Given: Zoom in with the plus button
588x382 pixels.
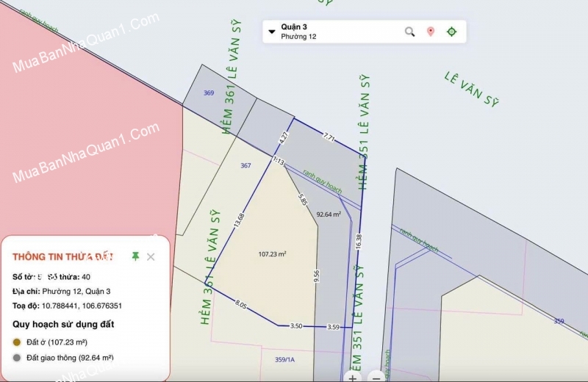Looking at the screenshot, I should pos(354,378).
